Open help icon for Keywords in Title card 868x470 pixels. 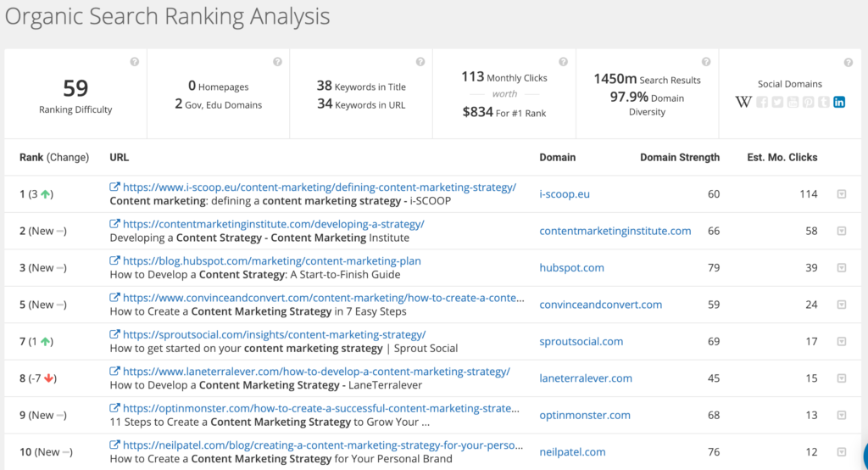(x=420, y=62)
